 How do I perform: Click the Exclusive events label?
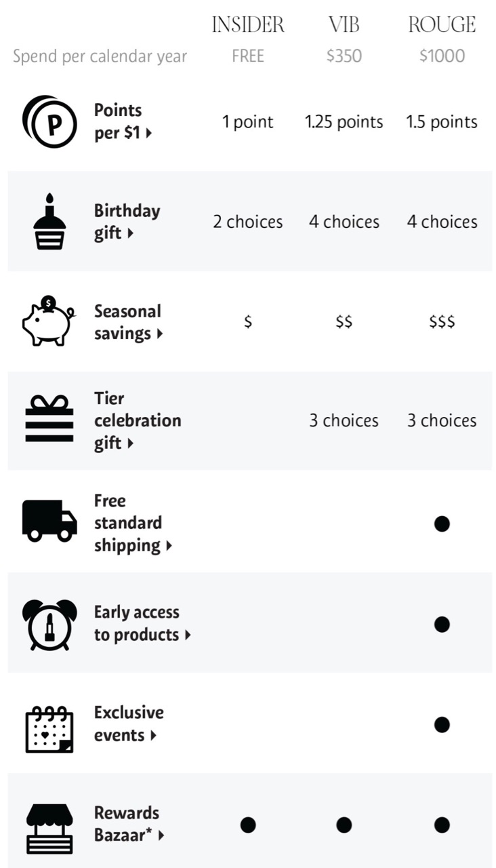click(129, 724)
